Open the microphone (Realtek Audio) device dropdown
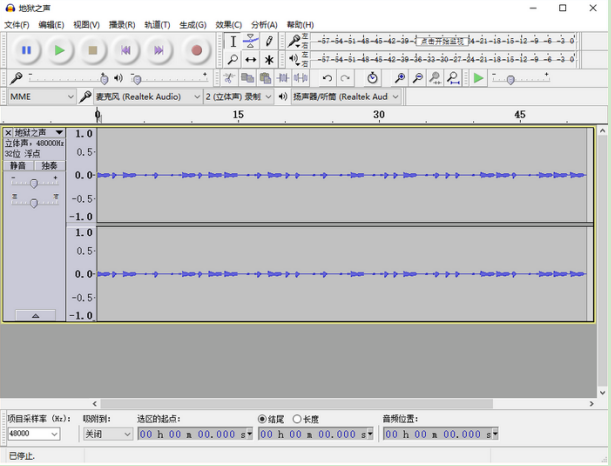 click(148, 97)
